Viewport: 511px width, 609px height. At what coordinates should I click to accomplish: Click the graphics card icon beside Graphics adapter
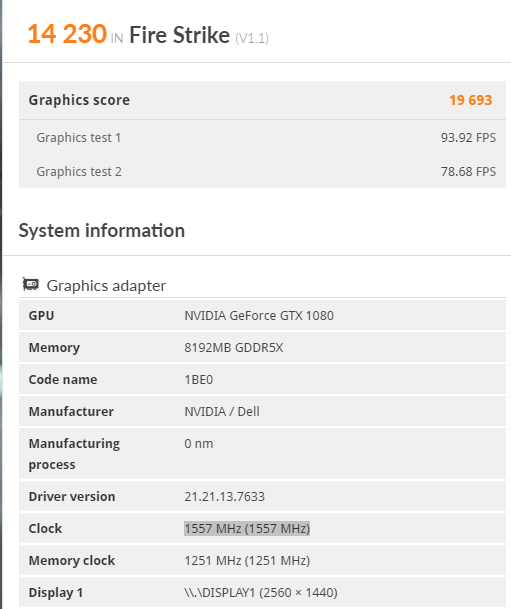(30, 284)
